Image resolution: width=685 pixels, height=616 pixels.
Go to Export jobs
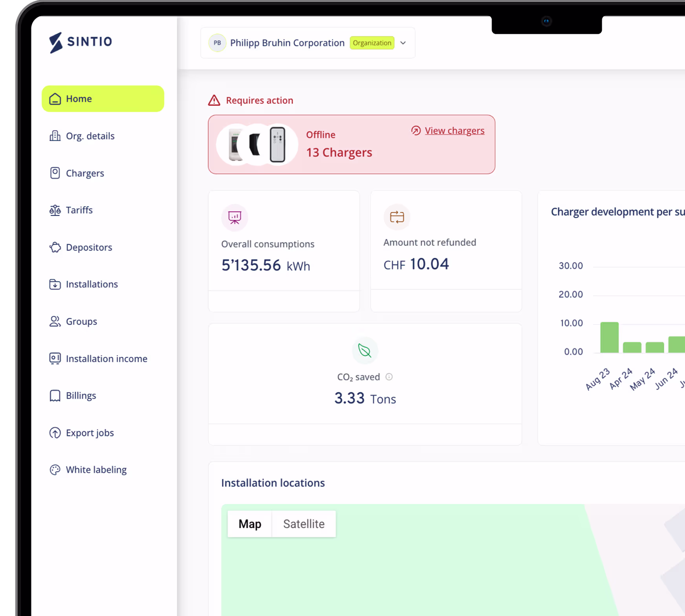click(103, 433)
